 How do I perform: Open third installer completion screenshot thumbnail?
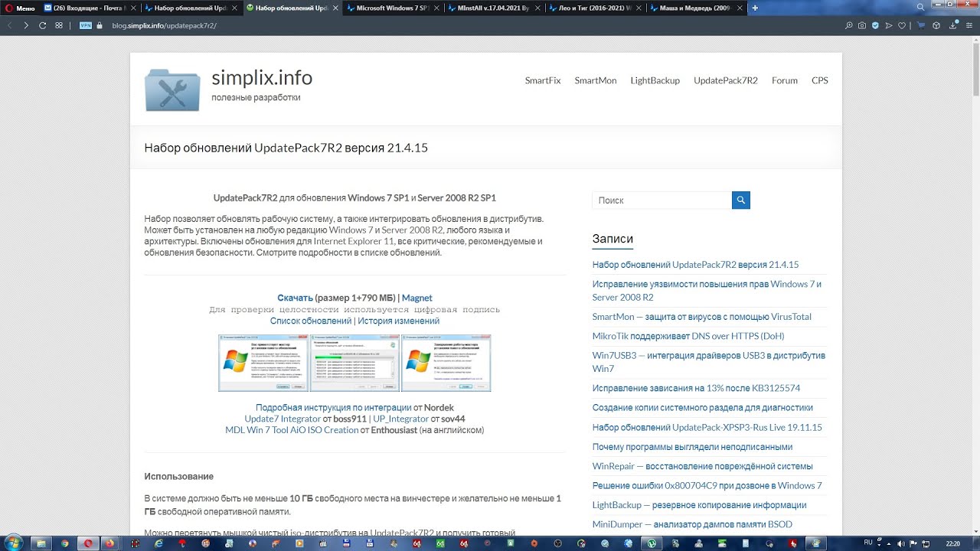[446, 363]
